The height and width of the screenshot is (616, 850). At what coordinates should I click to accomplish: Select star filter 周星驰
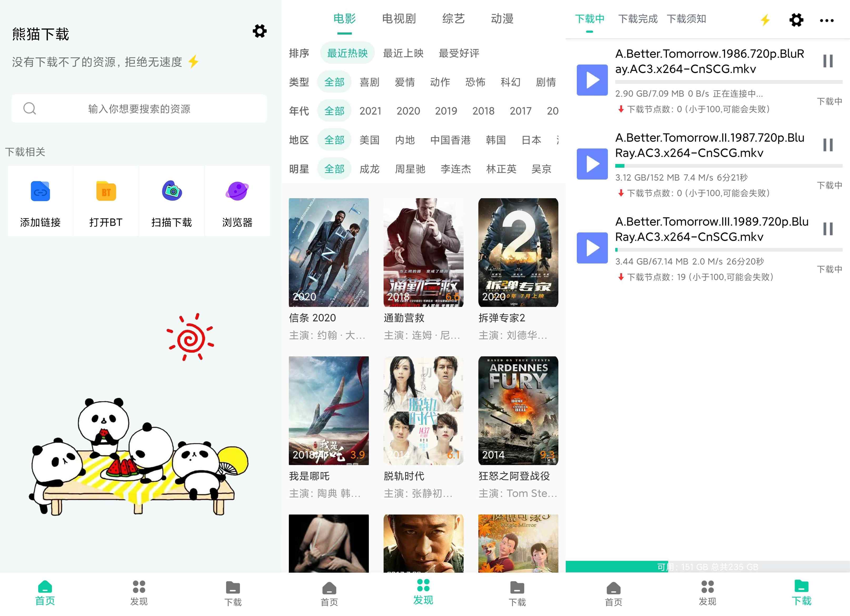[x=410, y=169]
